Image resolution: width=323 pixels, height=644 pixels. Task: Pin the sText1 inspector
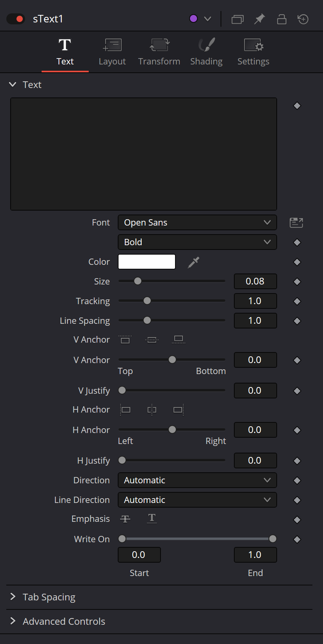(259, 19)
